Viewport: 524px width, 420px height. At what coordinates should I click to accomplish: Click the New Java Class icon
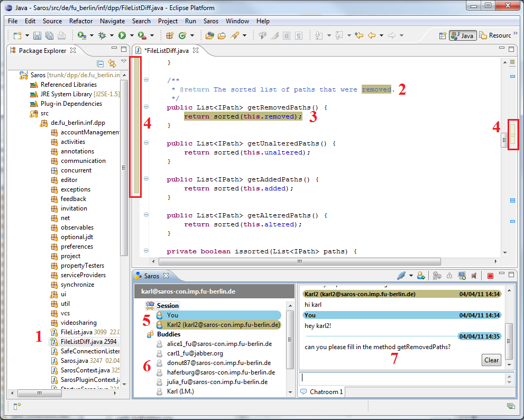(x=182, y=35)
